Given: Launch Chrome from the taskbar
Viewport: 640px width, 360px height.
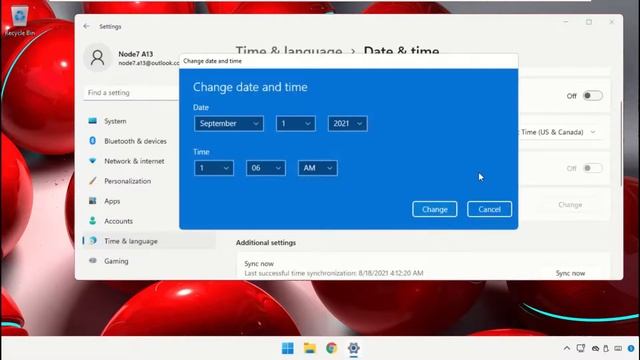Looking at the screenshot, I should coord(331,348).
